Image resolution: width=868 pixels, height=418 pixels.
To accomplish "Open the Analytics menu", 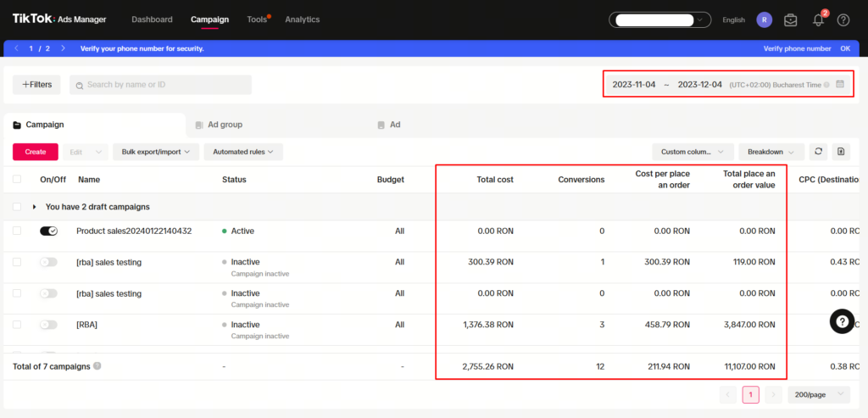I will (x=303, y=20).
